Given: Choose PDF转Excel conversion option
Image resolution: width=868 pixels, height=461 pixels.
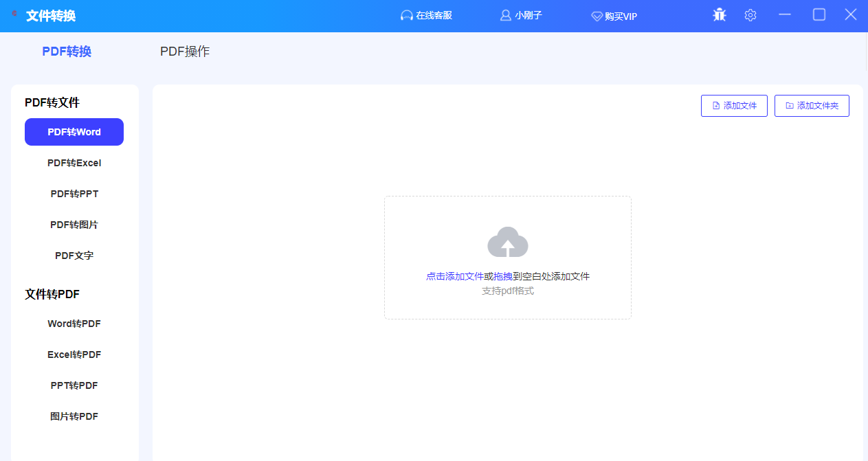Looking at the screenshot, I should coord(74,163).
